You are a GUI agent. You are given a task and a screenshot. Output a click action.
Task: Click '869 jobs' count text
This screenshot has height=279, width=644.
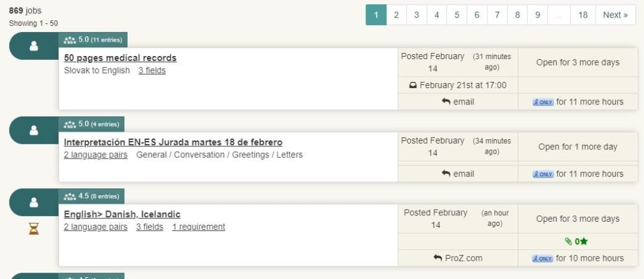click(25, 11)
